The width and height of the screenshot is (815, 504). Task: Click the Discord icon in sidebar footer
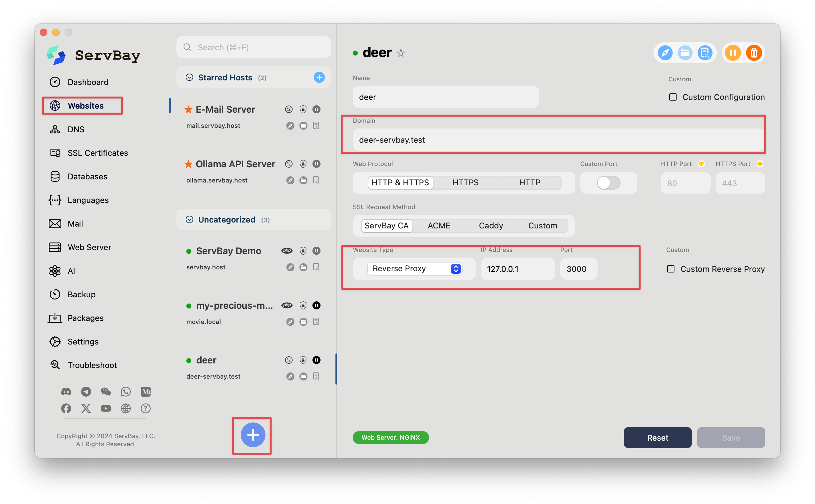[66, 391]
